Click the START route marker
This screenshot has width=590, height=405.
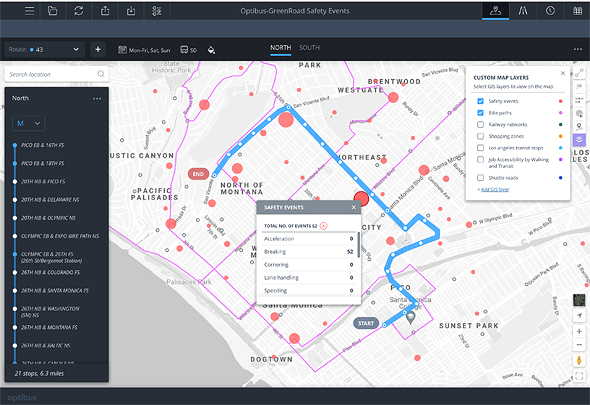tap(366, 323)
